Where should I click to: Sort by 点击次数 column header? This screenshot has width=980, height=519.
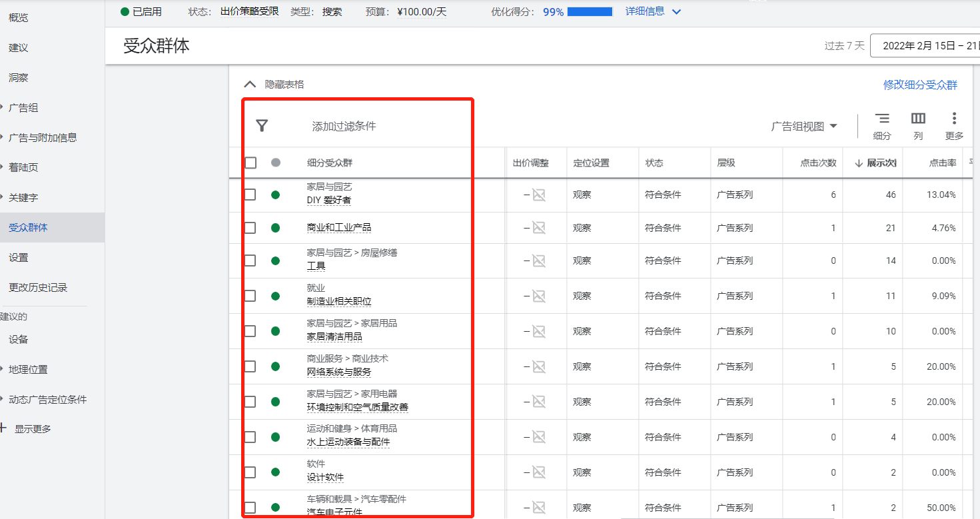tap(818, 163)
